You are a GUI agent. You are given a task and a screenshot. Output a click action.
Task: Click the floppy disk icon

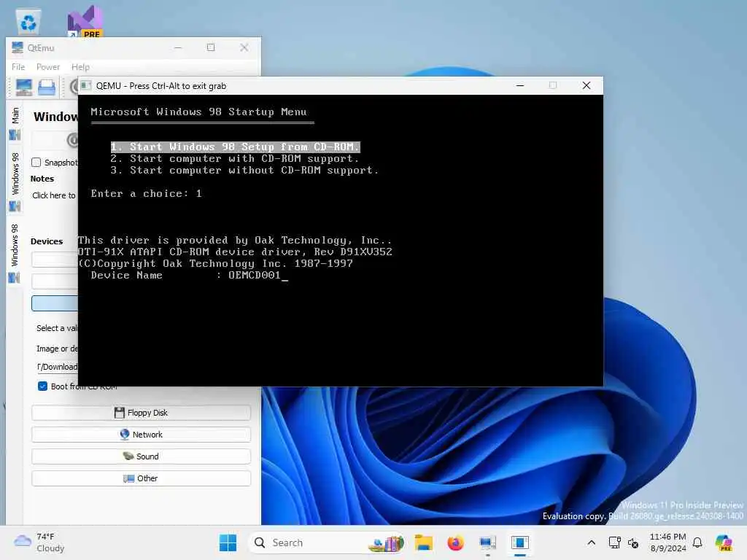119,413
